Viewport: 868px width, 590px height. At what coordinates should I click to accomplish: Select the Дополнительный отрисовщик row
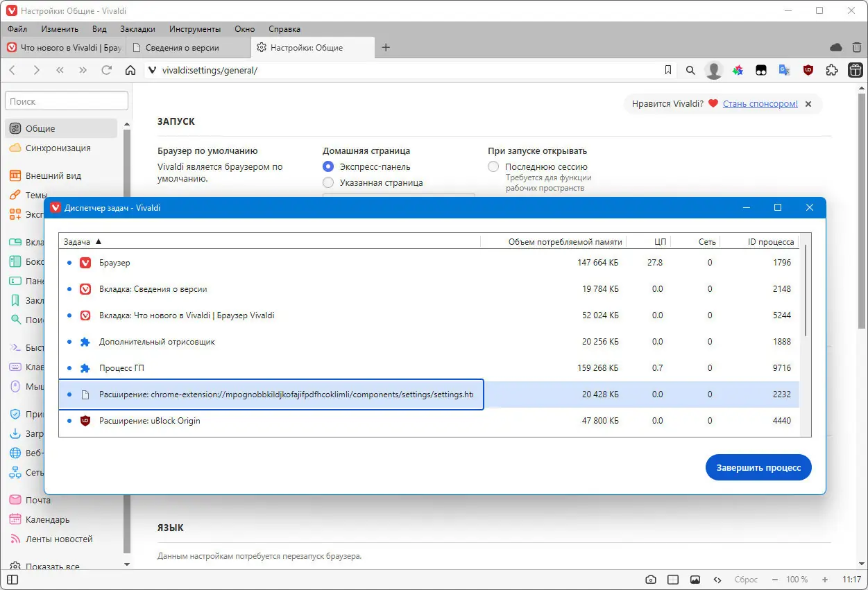click(429, 342)
